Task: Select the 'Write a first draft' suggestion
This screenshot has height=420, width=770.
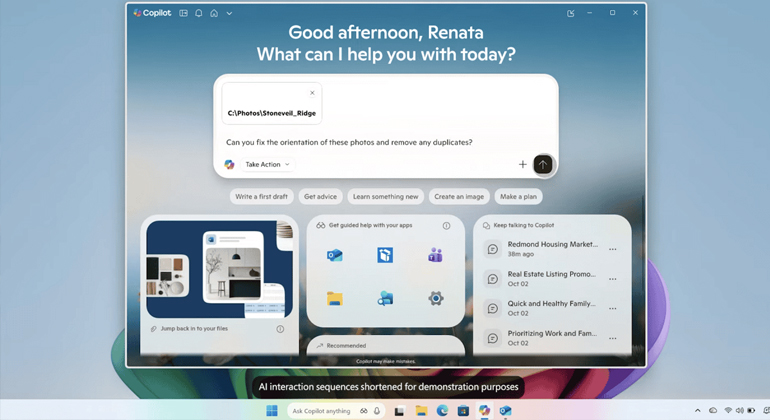Action: (262, 197)
